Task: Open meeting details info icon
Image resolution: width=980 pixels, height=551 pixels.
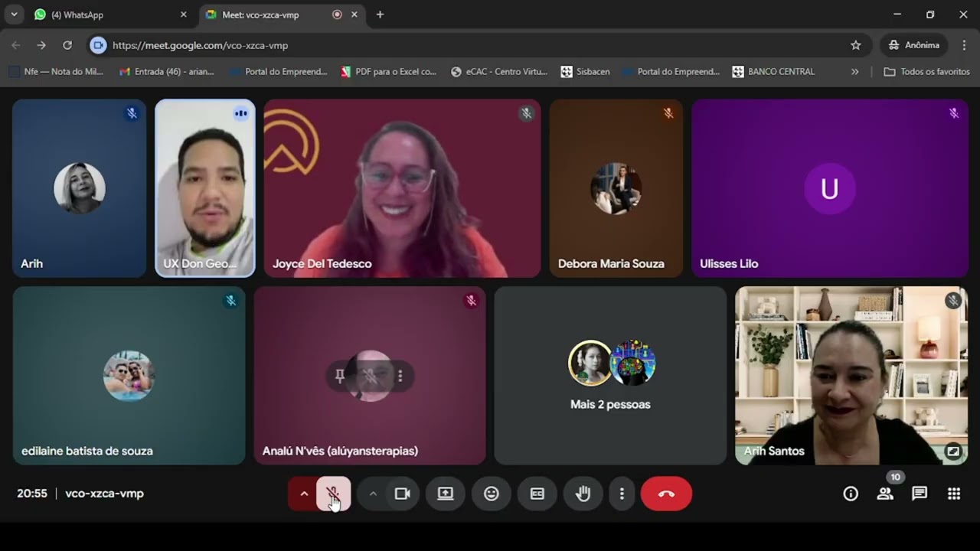Action: pyautogui.click(x=851, y=494)
